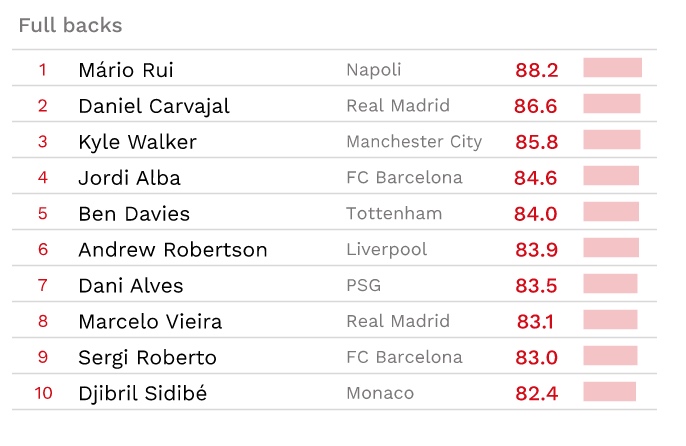Open the Dani Alves entry
The image size is (686, 446).
click(x=131, y=286)
